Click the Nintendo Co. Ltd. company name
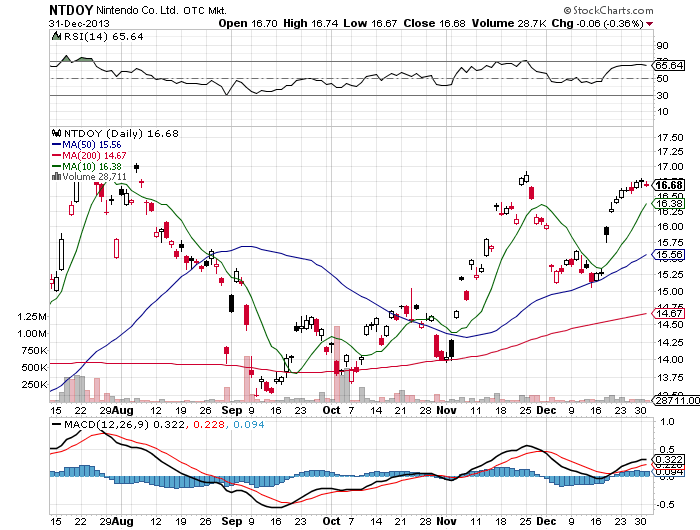 [138, 10]
